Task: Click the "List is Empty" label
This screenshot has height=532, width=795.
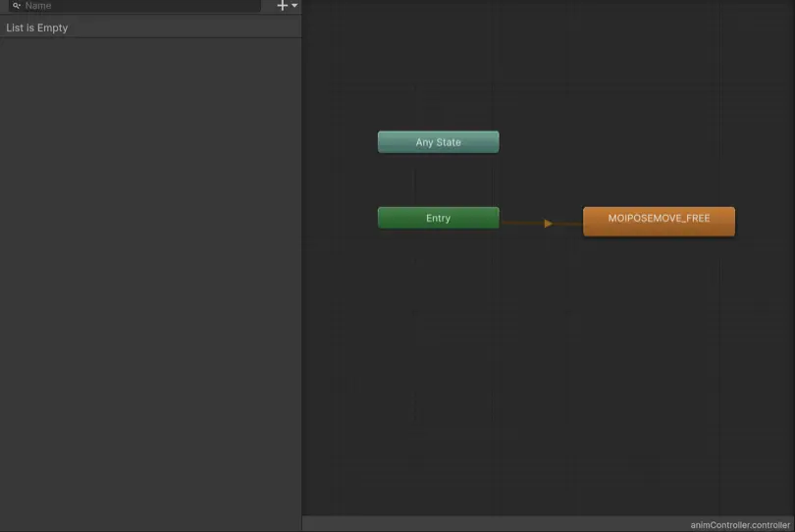Action: pyautogui.click(x=37, y=27)
